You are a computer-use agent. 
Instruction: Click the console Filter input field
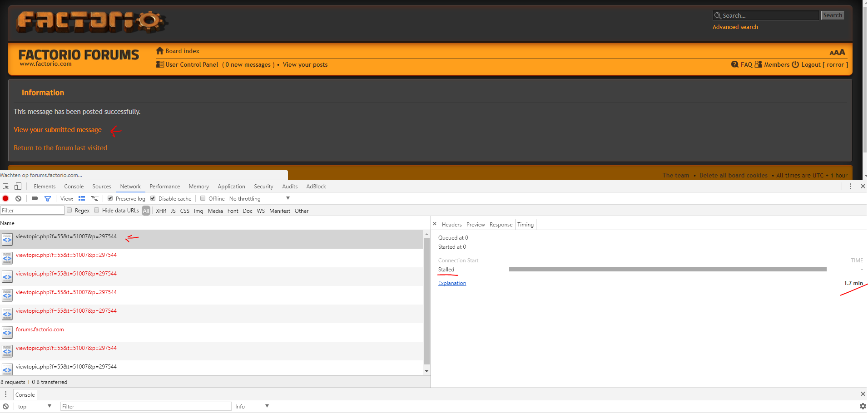pos(146,407)
